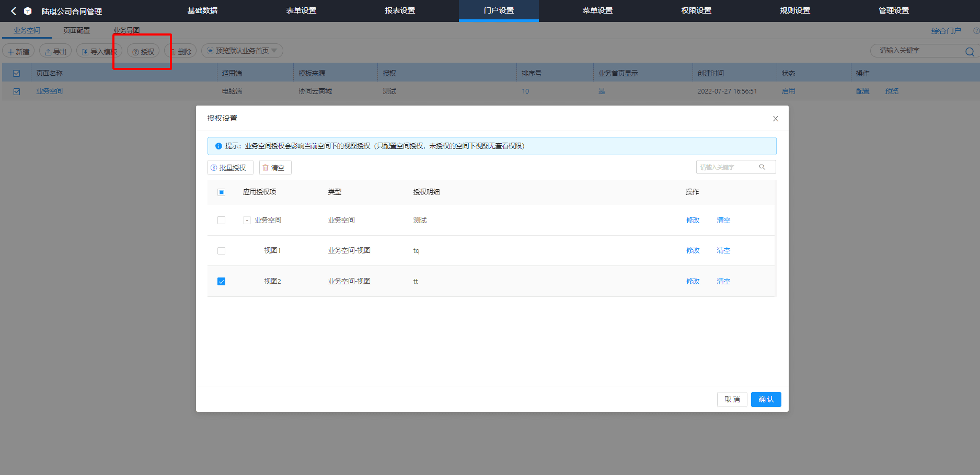
Task: Click the 授权明细 column header
Action: pos(426,192)
